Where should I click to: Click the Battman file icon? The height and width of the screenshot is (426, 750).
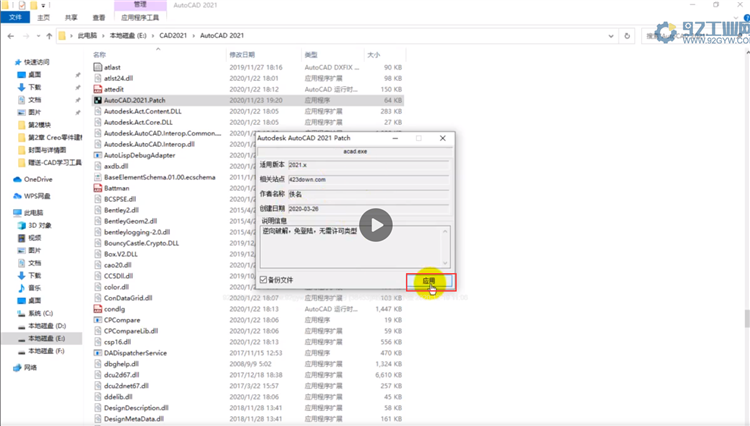98,188
